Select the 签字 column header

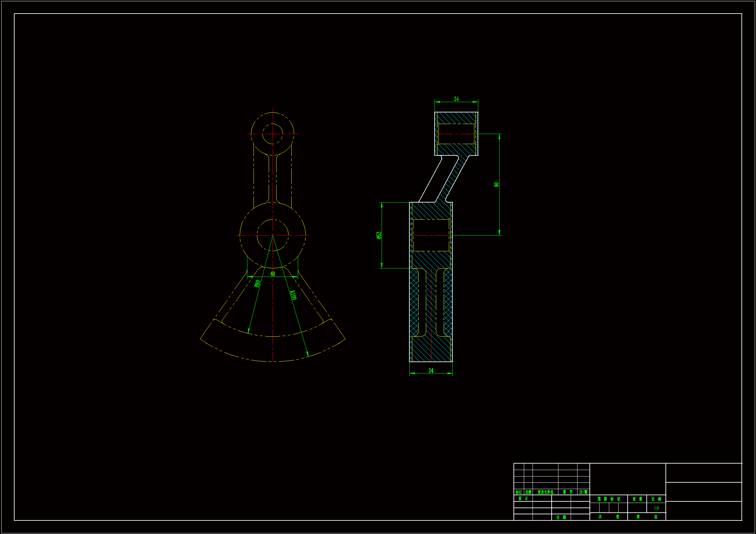click(568, 492)
